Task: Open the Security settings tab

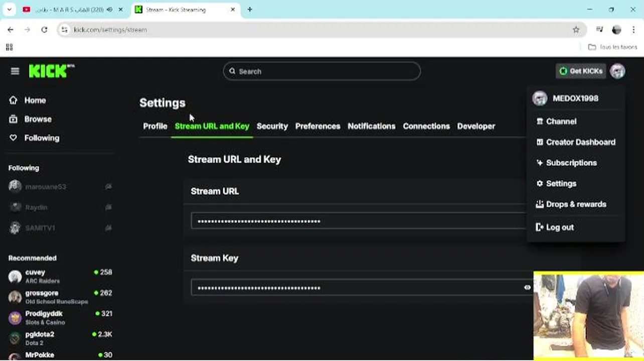Action: pos(272,126)
